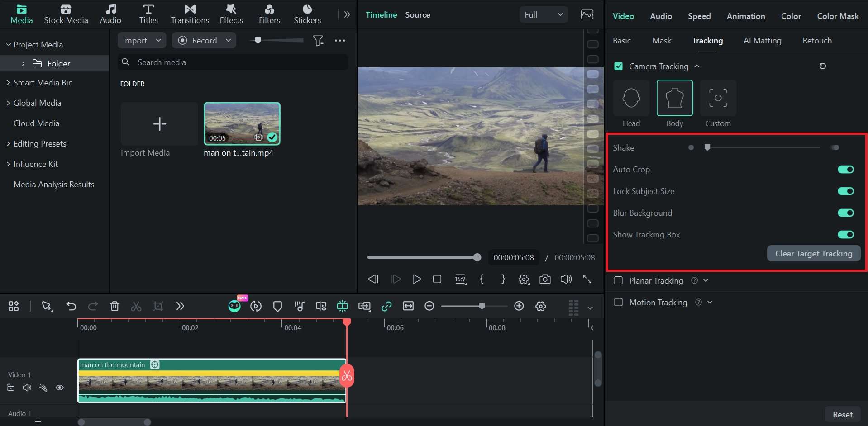Enter fullscreen preview
The width and height of the screenshot is (868, 426).
[587, 279]
